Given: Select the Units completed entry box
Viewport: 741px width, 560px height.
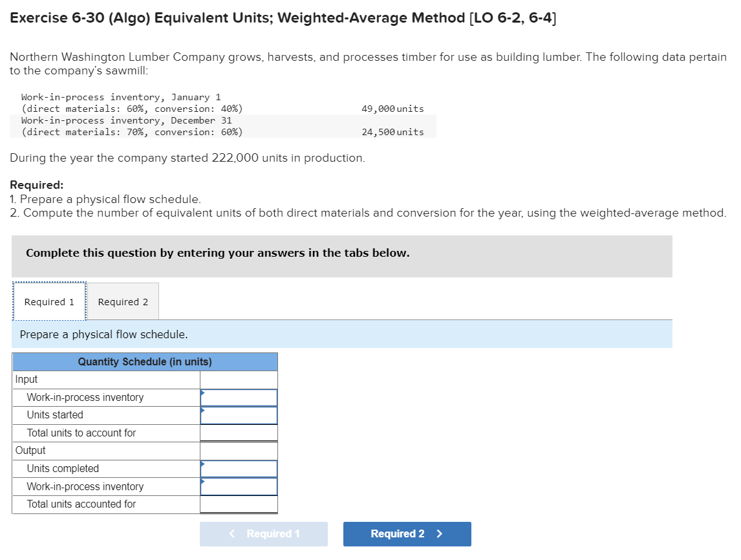Looking at the screenshot, I should pos(239,468).
